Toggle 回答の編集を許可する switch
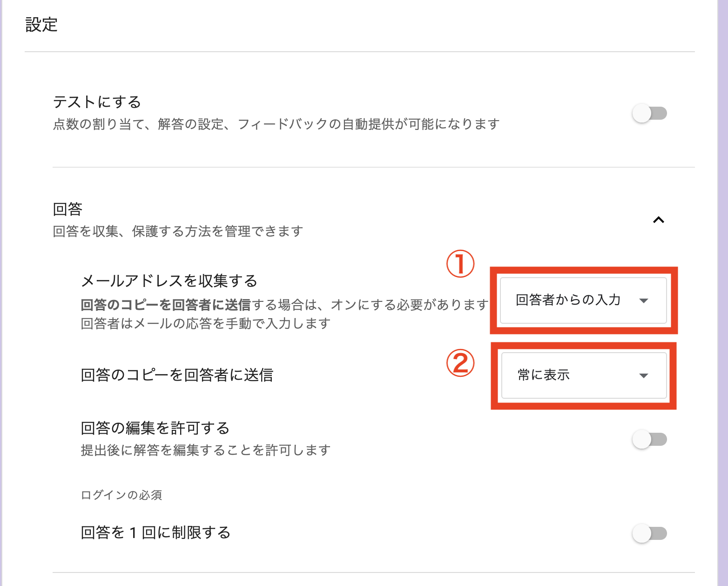The width and height of the screenshot is (728, 586). 649,439
